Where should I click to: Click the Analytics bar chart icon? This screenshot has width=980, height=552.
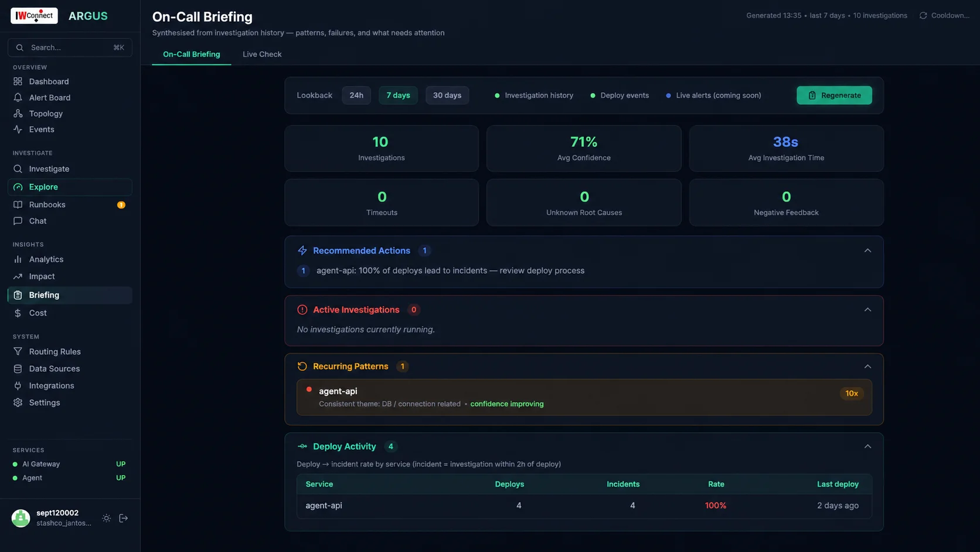point(18,259)
